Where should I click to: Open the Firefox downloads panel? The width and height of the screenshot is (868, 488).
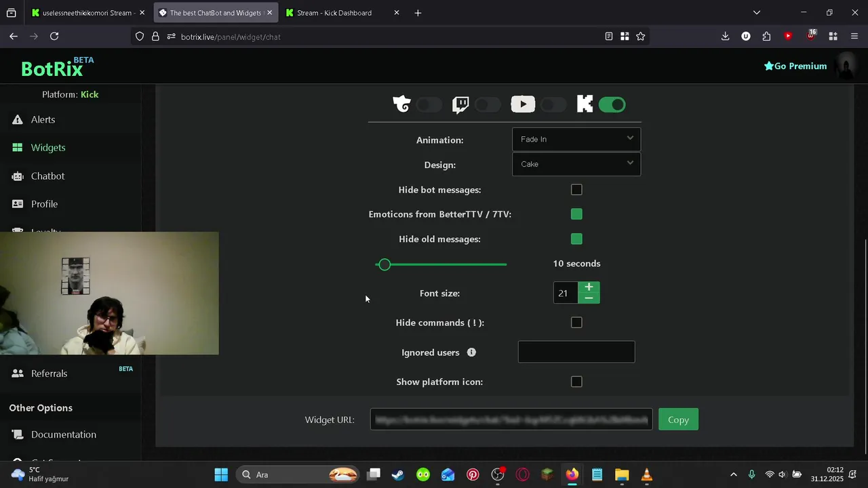725,37
